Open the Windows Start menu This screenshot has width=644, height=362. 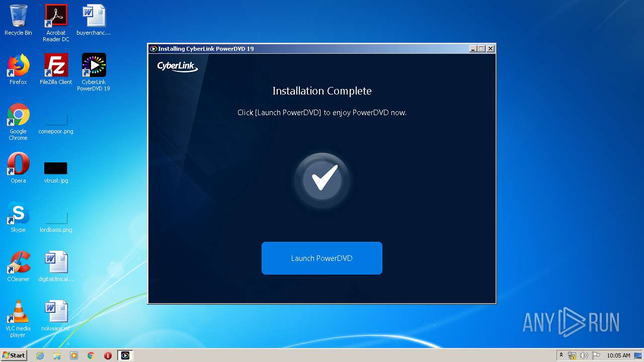coord(14,355)
